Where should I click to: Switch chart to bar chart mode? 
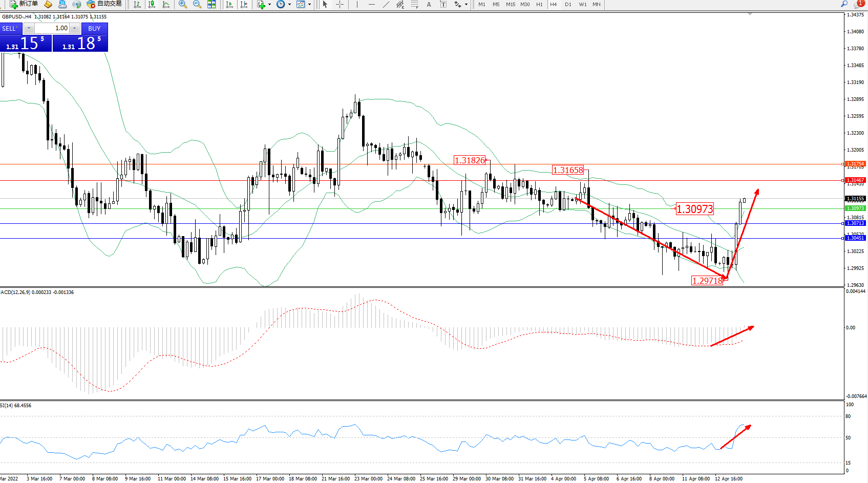click(137, 4)
